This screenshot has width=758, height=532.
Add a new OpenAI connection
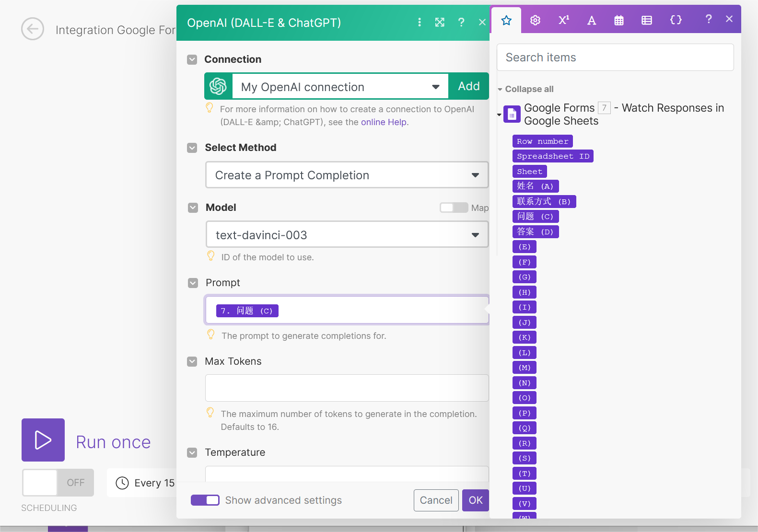point(468,86)
